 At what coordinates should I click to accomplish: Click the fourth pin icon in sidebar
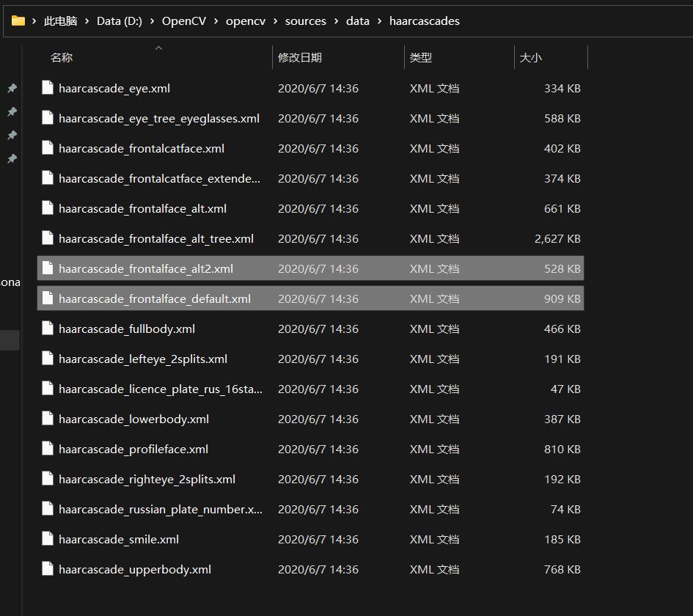click(x=12, y=158)
